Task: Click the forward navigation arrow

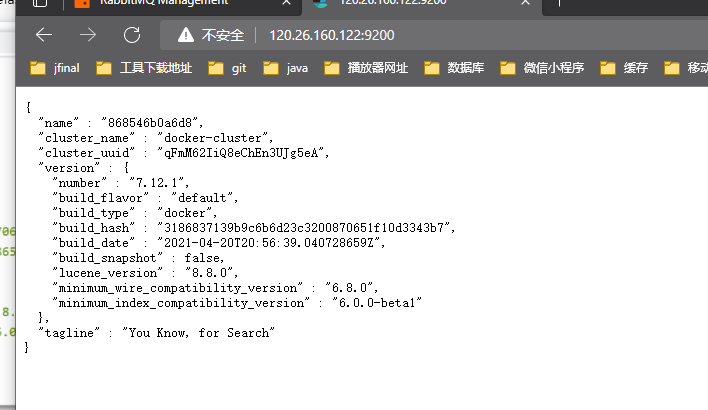Action: coord(88,35)
